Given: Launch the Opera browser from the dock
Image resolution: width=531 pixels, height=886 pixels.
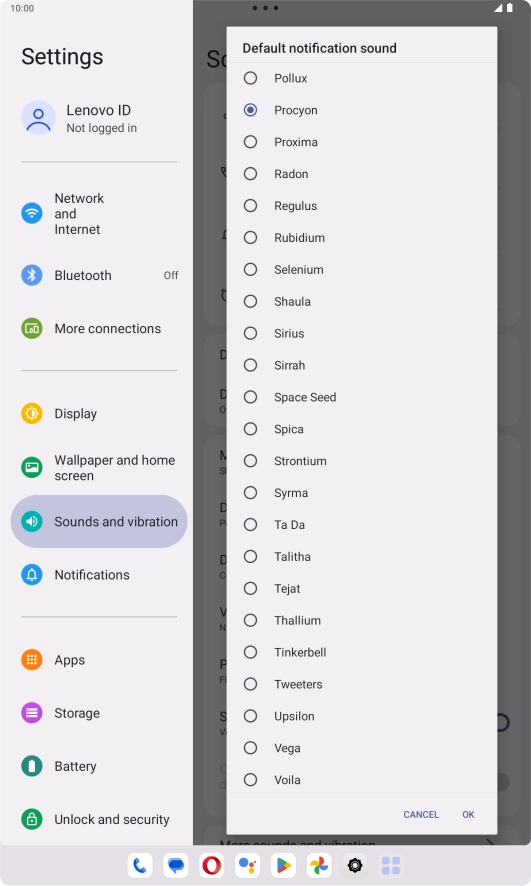Looking at the screenshot, I should pos(212,865).
